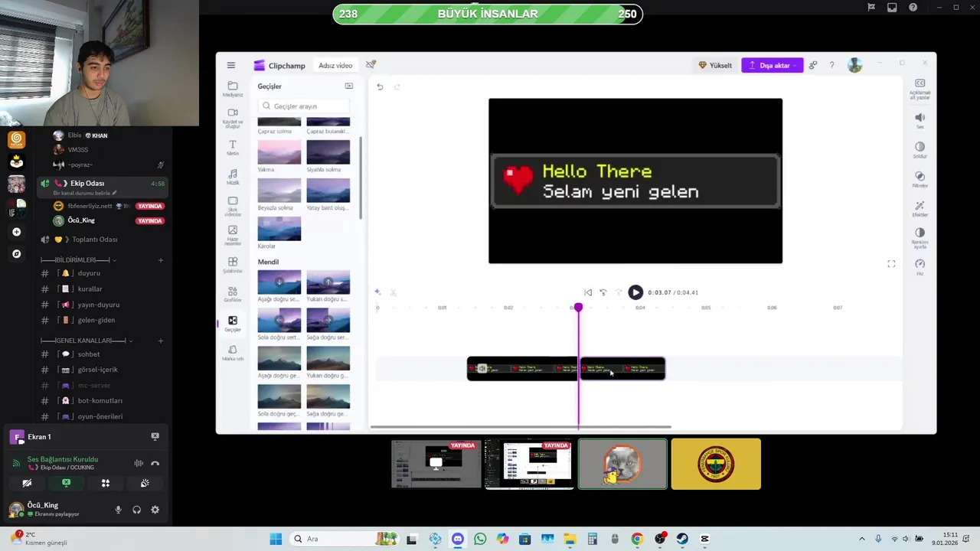The height and width of the screenshot is (551, 980).
Task: Open Açıklamalı alt yazılar captions panel
Action: 920,89
